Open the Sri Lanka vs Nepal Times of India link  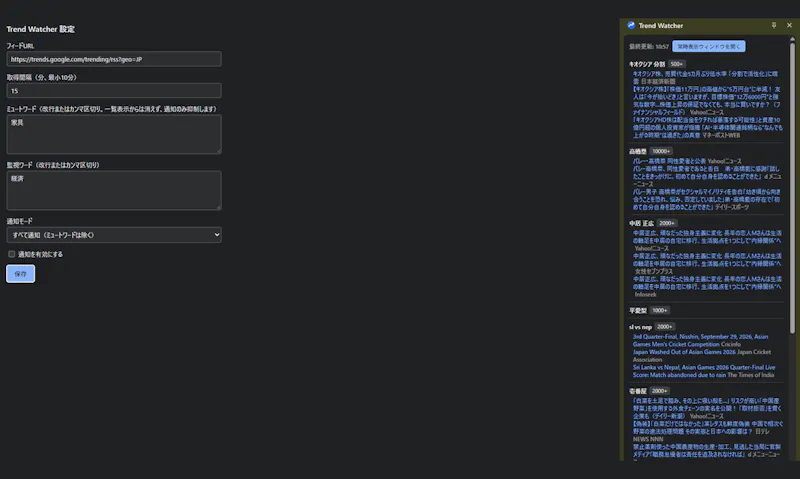click(704, 371)
